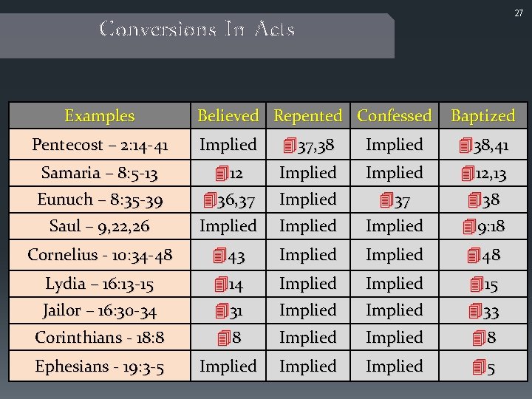
Task: Select the Pentecost – 2:14-41 row label
Action: [100, 145]
